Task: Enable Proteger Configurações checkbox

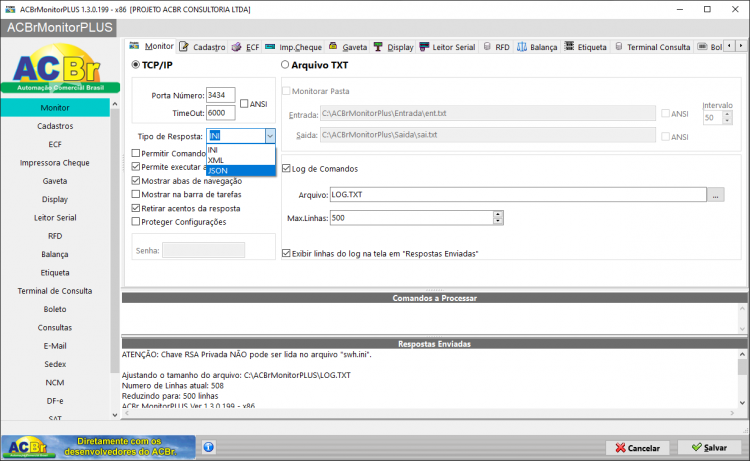Action: click(136, 221)
